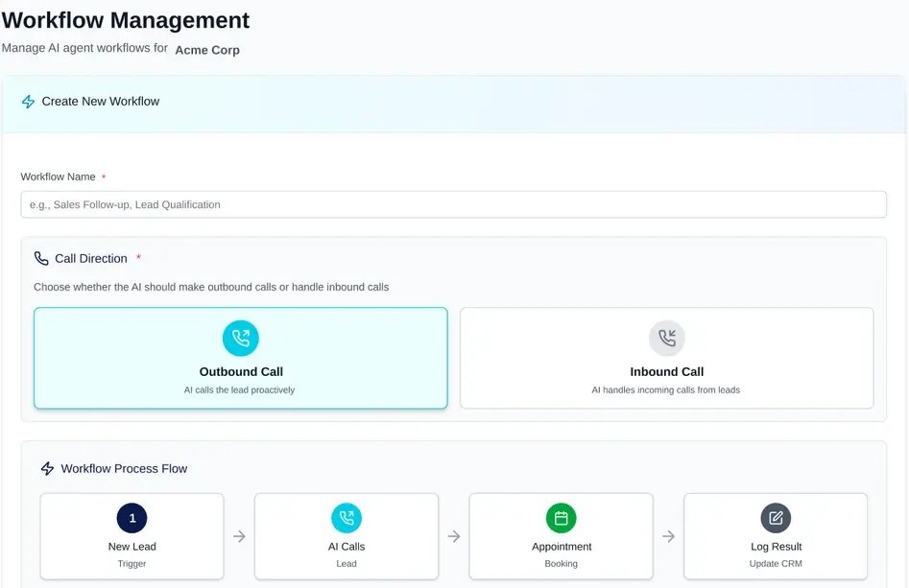Click the lightning icon beside Workflow Process Flow
Viewport: 909px width, 588px height.
pyautogui.click(x=48, y=469)
